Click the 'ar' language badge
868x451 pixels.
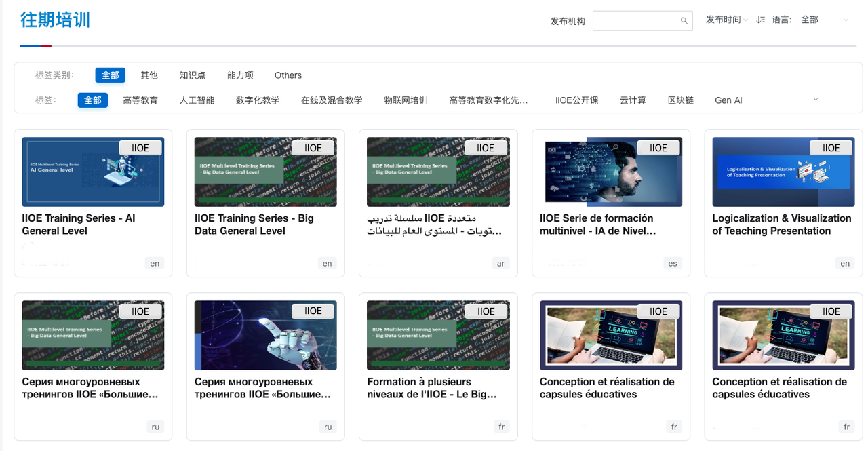[500, 264]
